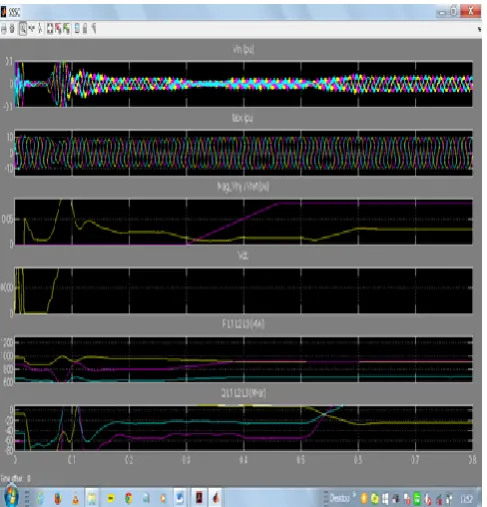Click the orange system tray icon

(364, 499)
